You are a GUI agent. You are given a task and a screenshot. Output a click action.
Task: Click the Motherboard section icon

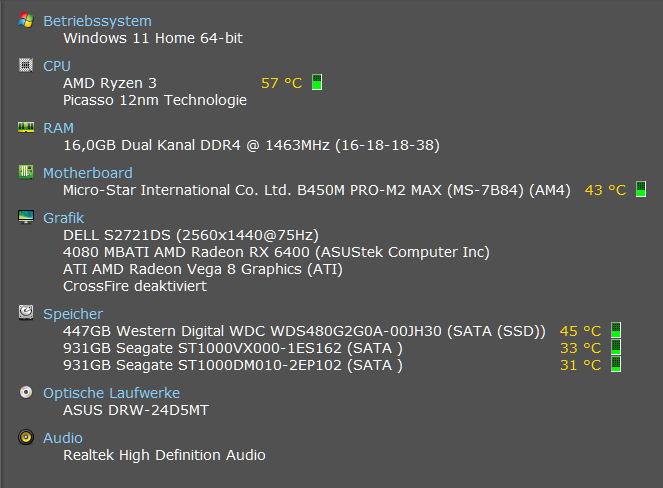point(25,172)
